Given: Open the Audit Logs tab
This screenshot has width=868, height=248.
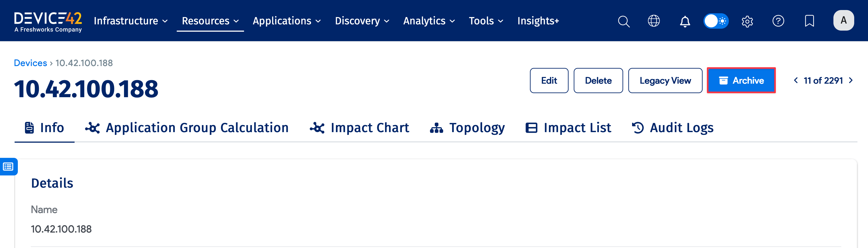Looking at the screenshot, I should pyautogui.click(x=673, y=128).
